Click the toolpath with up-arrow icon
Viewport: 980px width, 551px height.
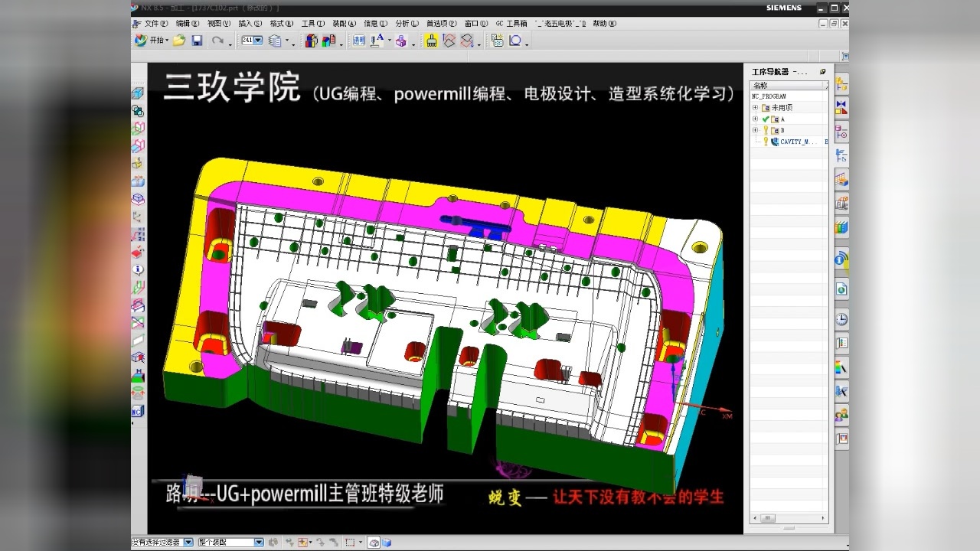click(x=449, y=41)
